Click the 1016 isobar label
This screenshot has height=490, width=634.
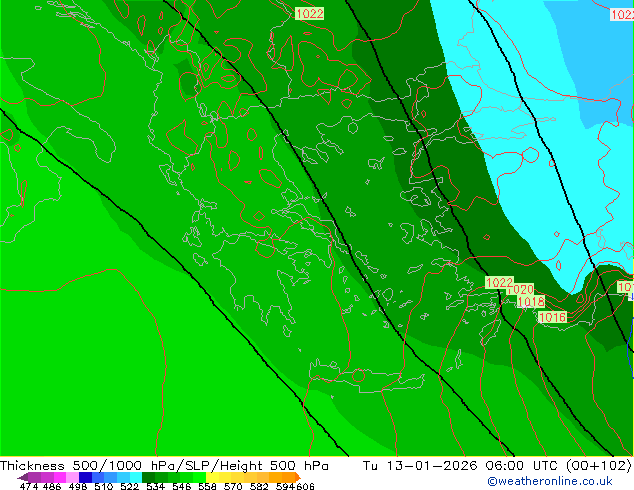coord(552,317)
